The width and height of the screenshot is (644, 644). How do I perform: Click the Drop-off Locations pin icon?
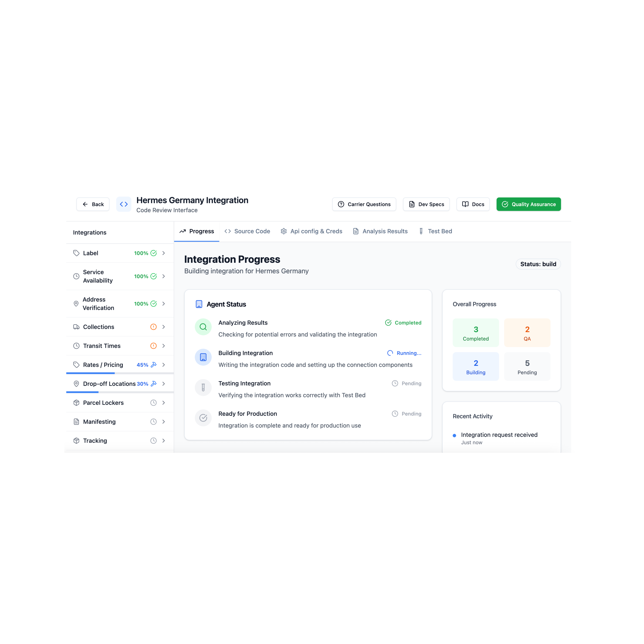(x=76, y=384)
